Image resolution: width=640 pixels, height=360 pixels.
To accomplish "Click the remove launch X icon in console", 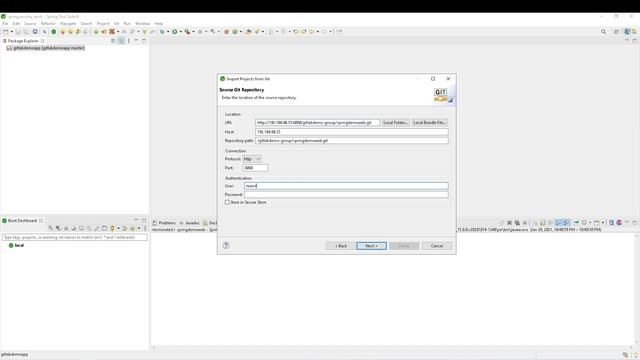I will pyautogui.click(x=509, y=223).
